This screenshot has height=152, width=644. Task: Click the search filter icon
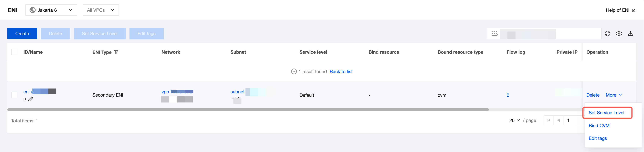click(x=494, y=33)
